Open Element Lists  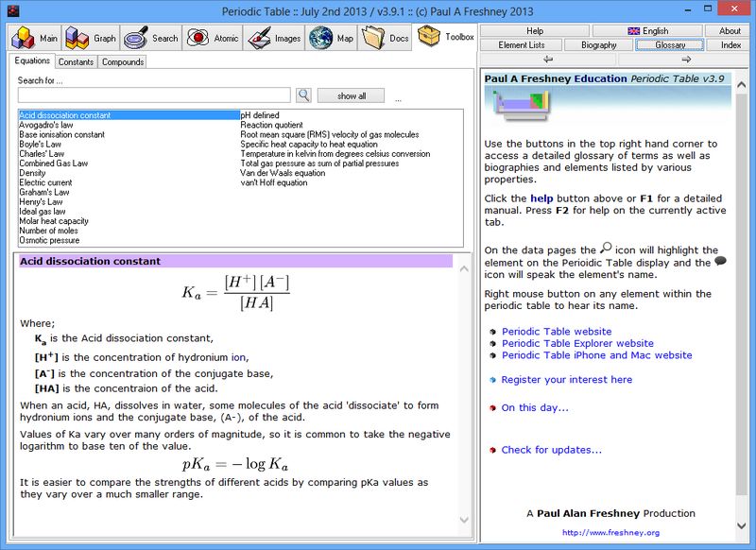tap(522, 44)
